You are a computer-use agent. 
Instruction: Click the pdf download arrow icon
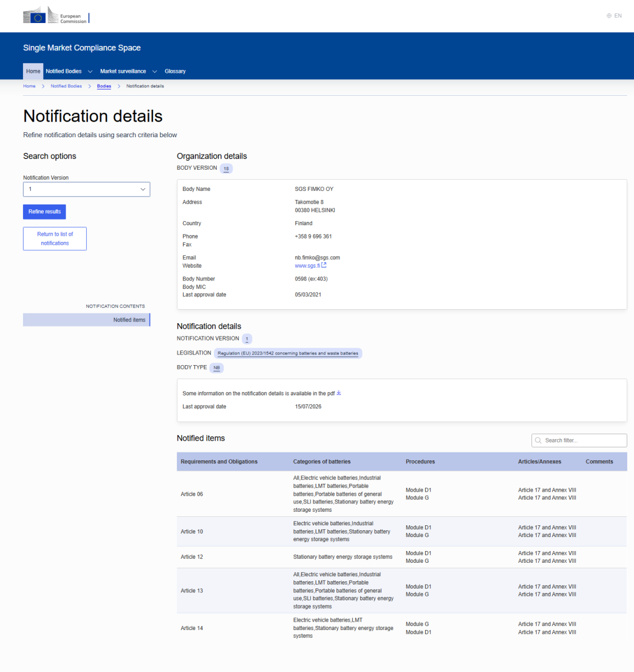tap(339, 393)
